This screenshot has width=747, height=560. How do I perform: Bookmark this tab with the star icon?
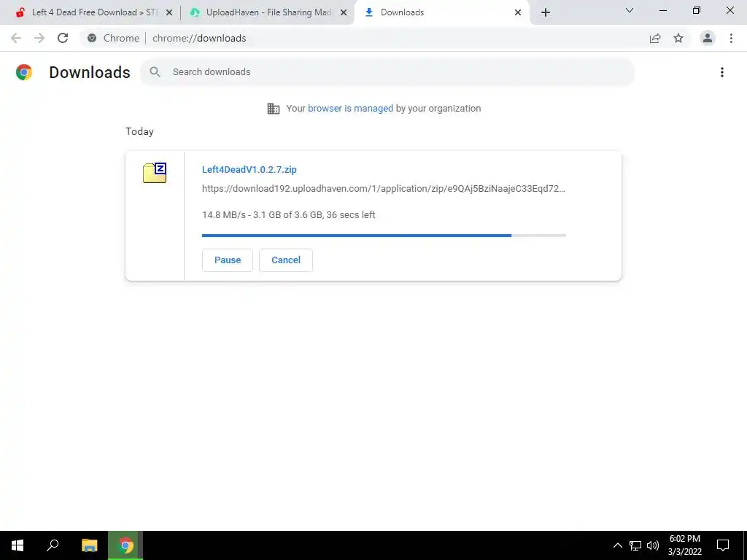(678, 38)
